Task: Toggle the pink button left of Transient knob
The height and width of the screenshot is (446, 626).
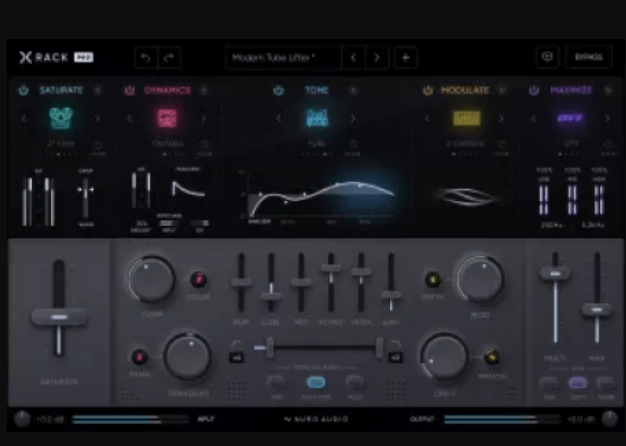Action: coord(139,357)
